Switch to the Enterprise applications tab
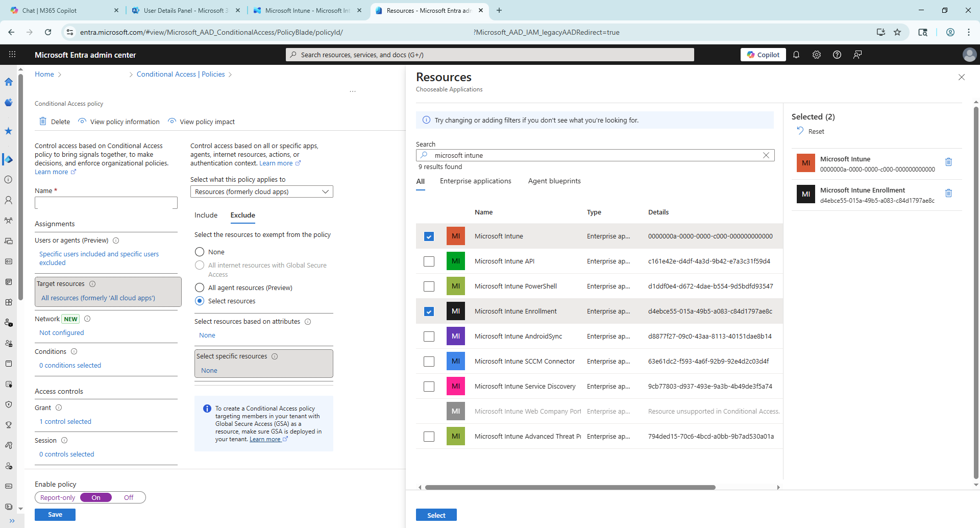 pyautogui.click(x=475, y=181)
